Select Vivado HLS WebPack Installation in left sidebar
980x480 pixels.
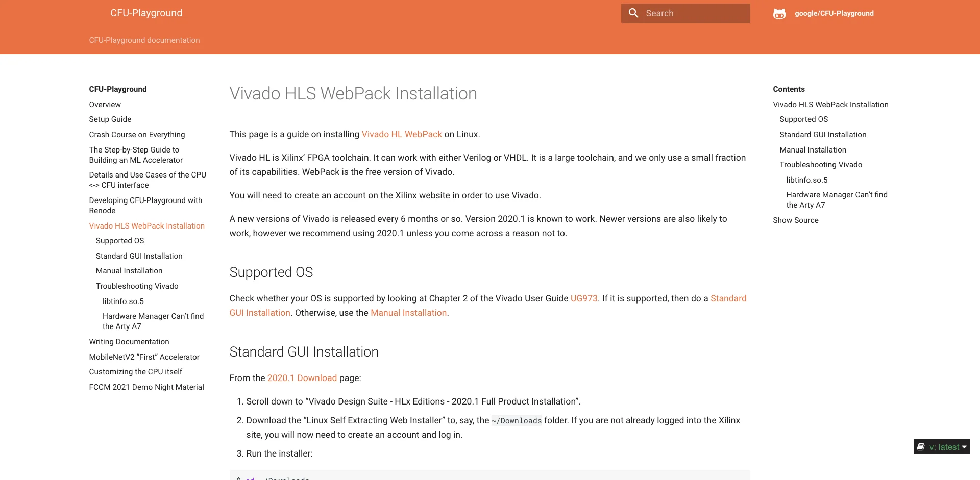[147, 226]
